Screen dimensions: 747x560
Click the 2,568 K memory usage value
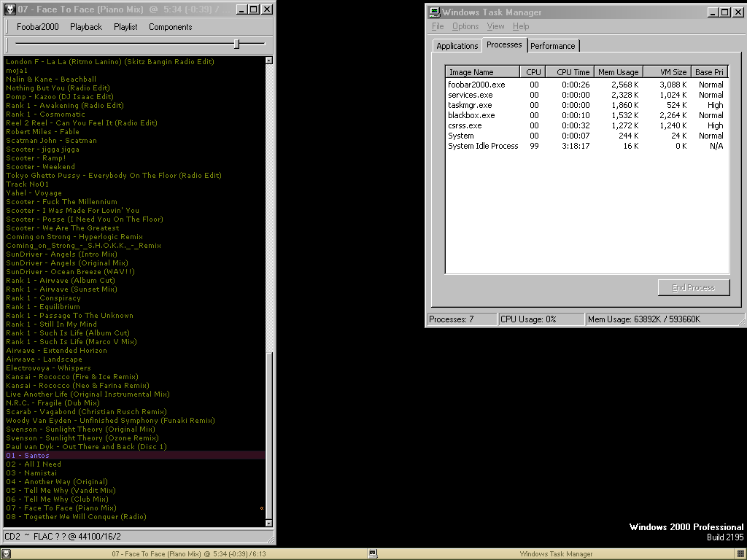tap(625, 85)
